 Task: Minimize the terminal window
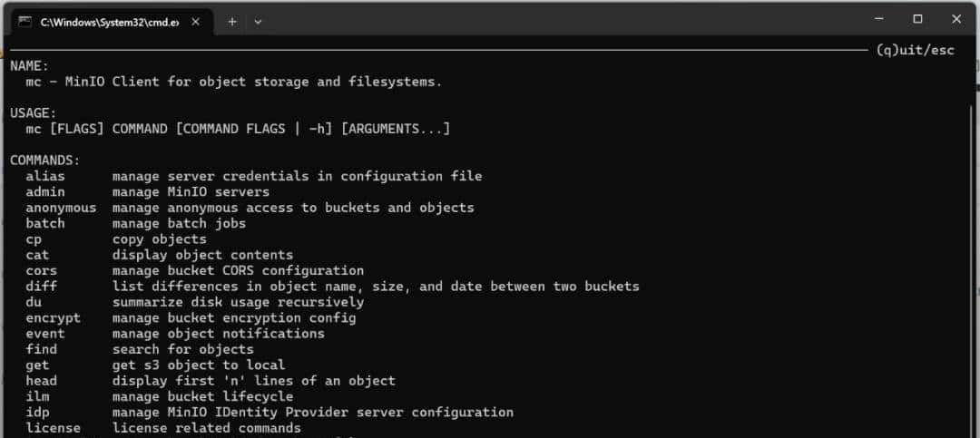[877, 19]
